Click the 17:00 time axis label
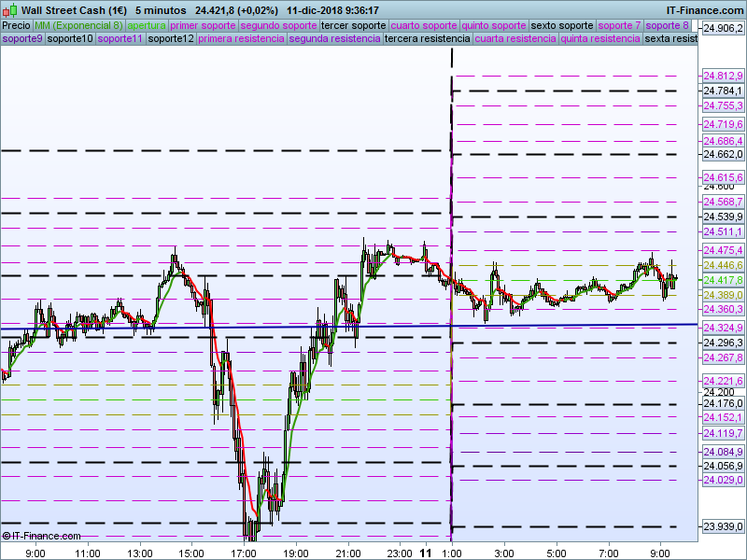The height and width of the screenshot is (560, 747). [244, 553]
